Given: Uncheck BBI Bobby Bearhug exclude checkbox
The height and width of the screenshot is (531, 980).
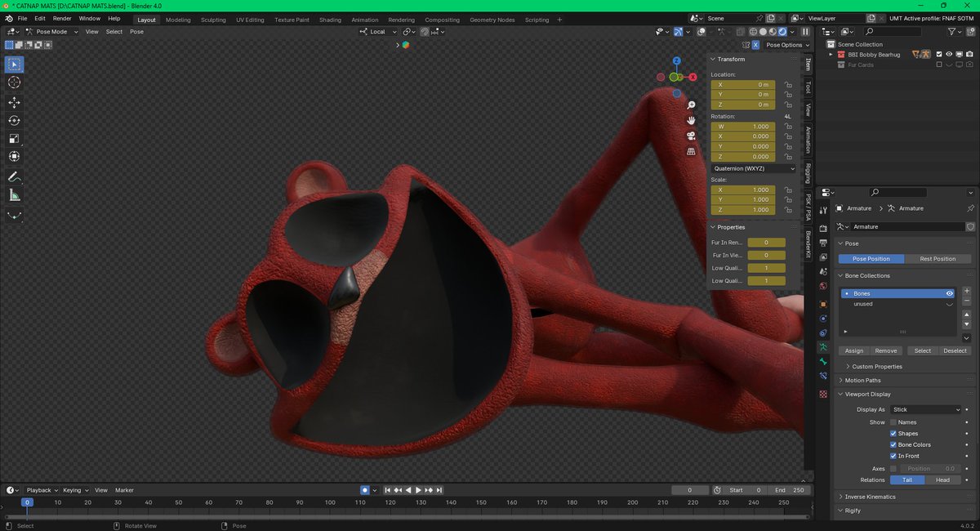Looking at the screenshot, I should [939, 55].
